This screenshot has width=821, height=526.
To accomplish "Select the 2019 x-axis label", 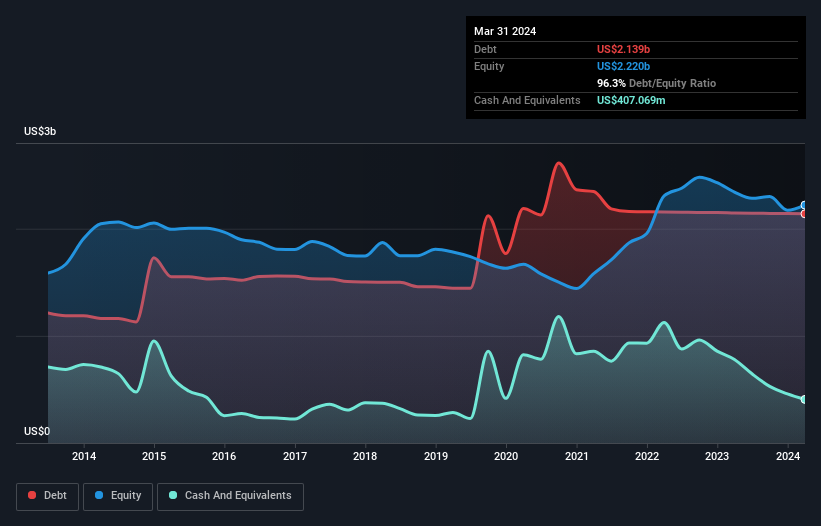I will 436,456.
